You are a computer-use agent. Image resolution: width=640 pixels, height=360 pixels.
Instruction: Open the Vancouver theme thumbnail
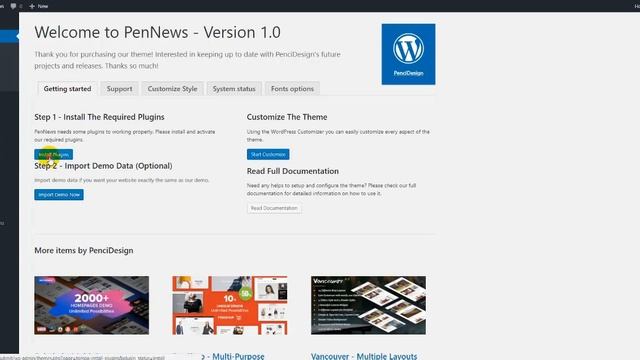tap(368, 305)
